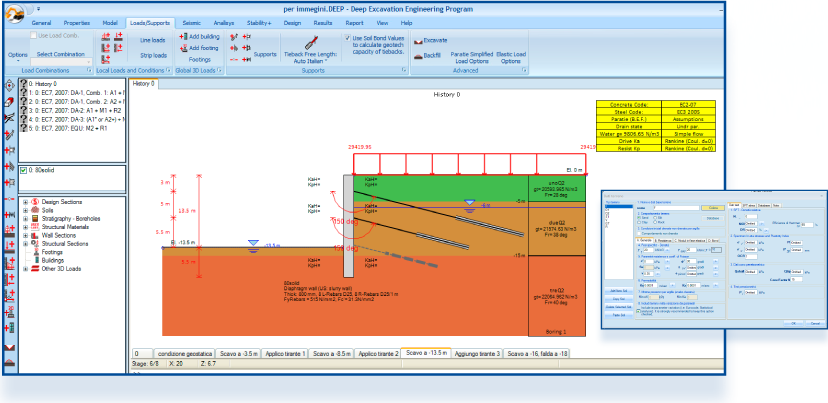The image size is (828, 403).
Task: Click the Add building icon in ribbon
Action: [183, 36]
